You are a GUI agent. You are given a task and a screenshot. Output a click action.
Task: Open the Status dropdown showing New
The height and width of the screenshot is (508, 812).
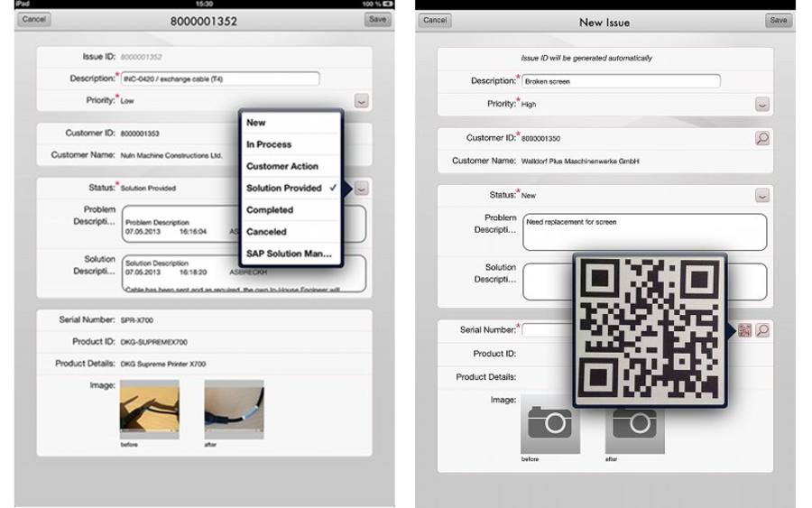coord(762,195)
